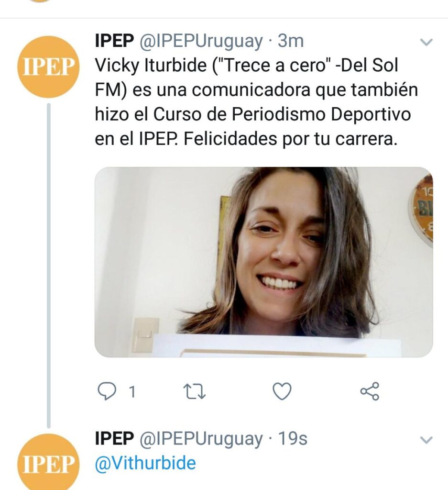Screen dimensions: 448x490
Task: Open the 3m timestamp link
Action: tap(291, 42)
